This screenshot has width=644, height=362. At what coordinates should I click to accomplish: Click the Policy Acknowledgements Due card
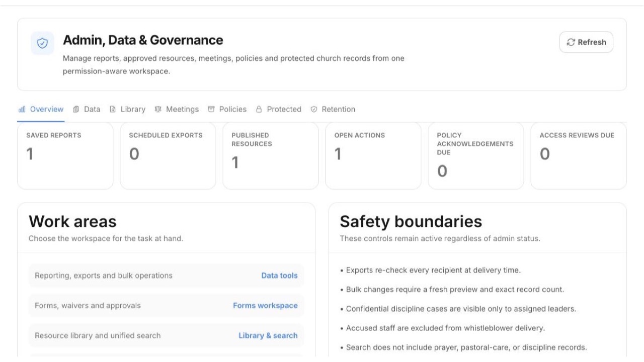(476, 156)
